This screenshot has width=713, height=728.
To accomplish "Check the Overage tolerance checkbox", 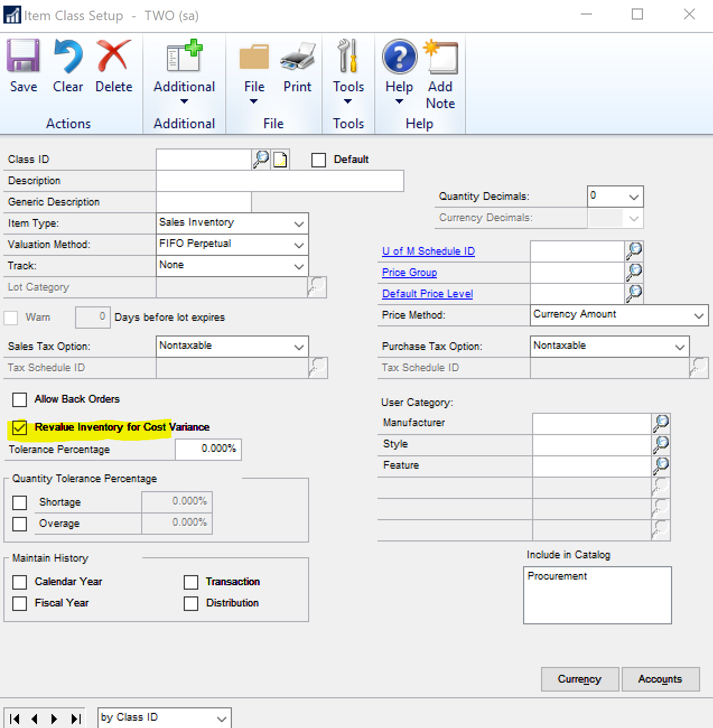I will coord(20,524).
